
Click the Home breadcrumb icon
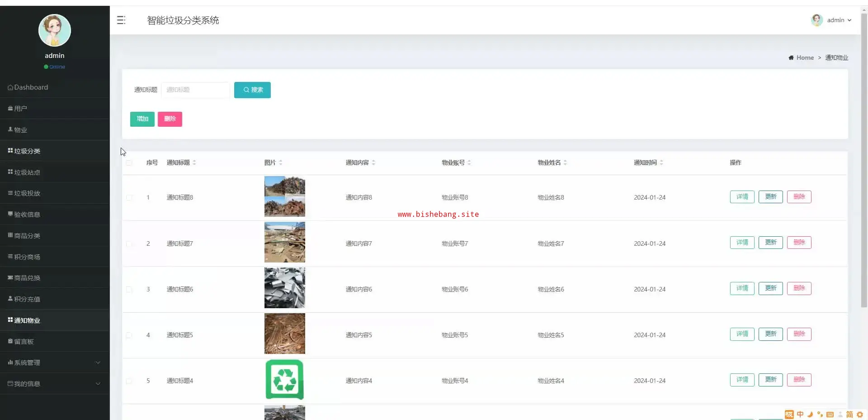point(791,57)
